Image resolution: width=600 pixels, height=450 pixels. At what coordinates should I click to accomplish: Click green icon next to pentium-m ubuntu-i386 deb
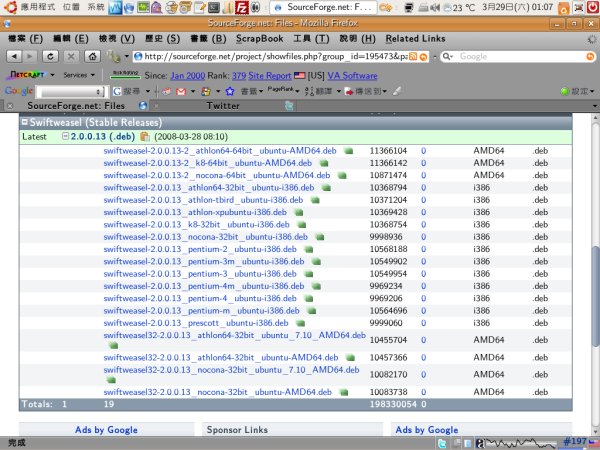311,311
